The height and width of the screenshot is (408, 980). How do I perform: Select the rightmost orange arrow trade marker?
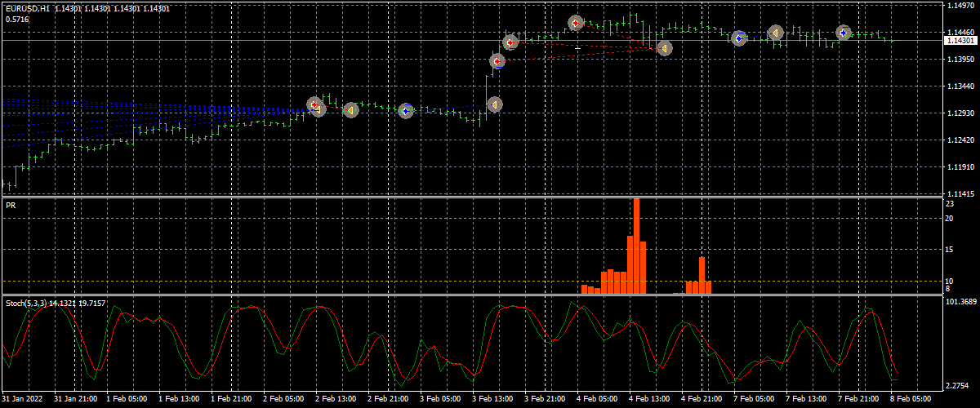pyautogui.click(x=775, y=33)
